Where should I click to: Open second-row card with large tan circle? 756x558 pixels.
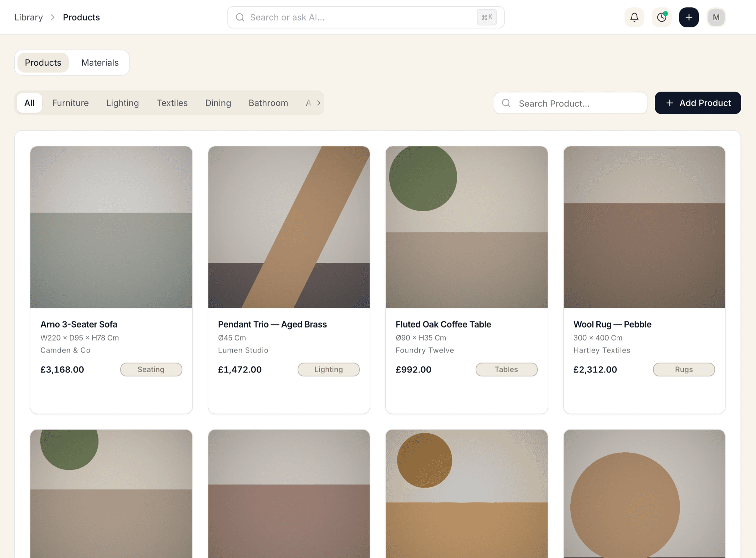coord(644,494)
